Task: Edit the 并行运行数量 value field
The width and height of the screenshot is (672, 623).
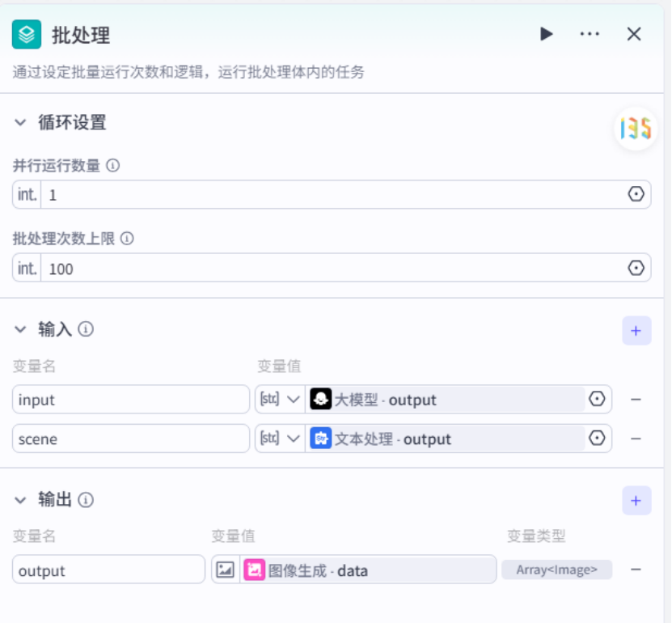Action: click(x=332, y=195)
